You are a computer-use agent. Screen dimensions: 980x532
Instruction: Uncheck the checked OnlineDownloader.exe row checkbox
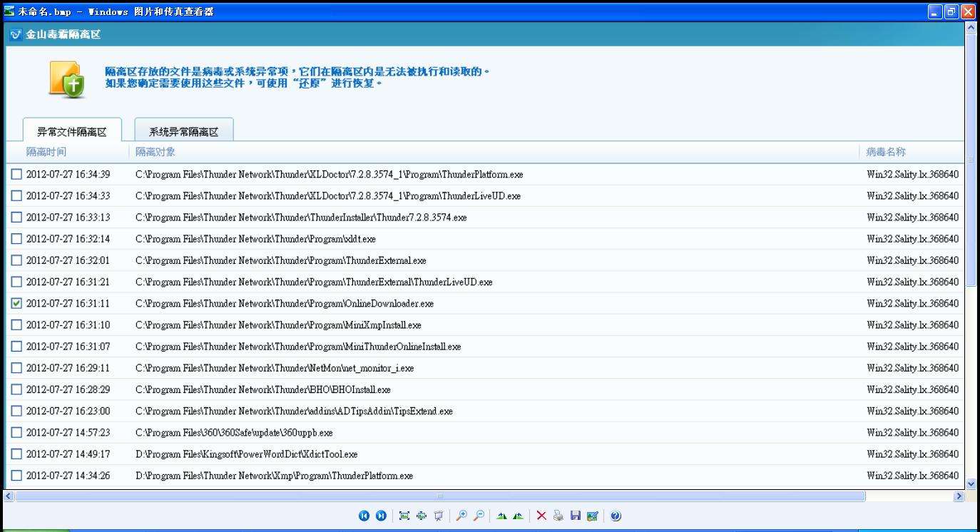pos(16,303)
